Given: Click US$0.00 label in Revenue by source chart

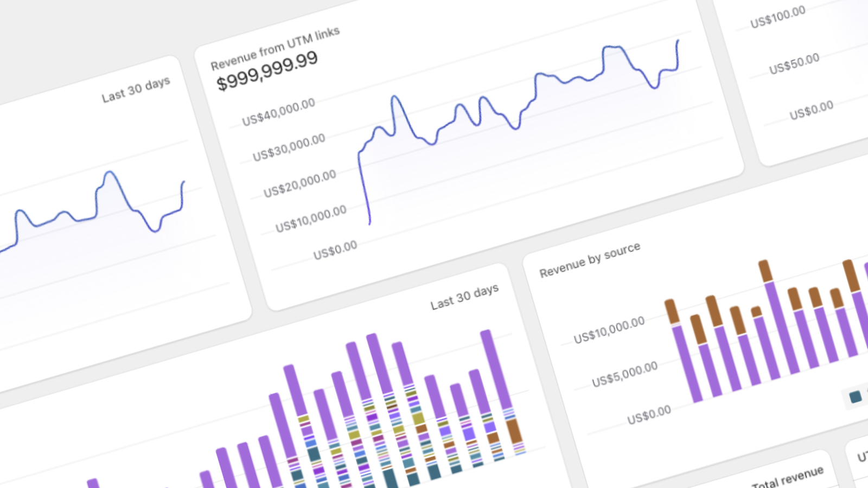Looking at the screenshot, I should (649, 415).
